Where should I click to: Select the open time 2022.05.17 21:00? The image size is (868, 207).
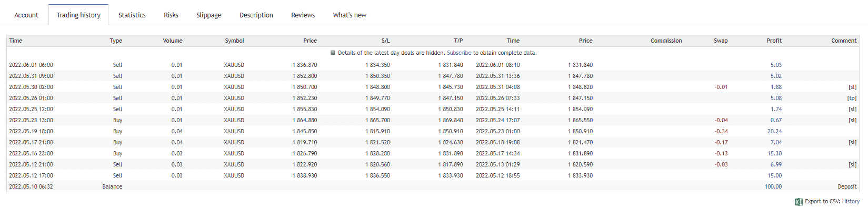point(31,142)
